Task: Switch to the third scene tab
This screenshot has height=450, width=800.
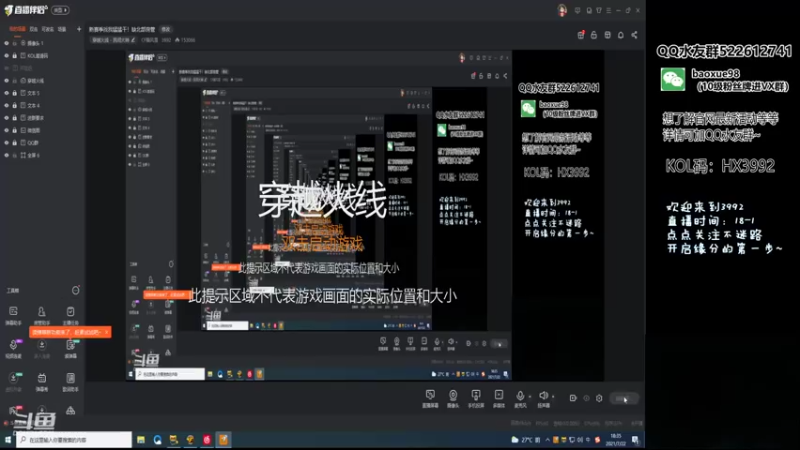Action: click(47, 29)
